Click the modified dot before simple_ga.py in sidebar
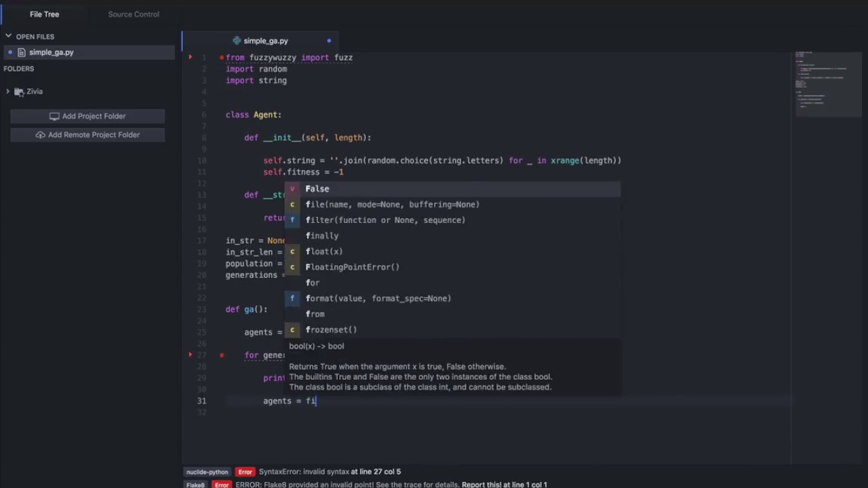 9,52
